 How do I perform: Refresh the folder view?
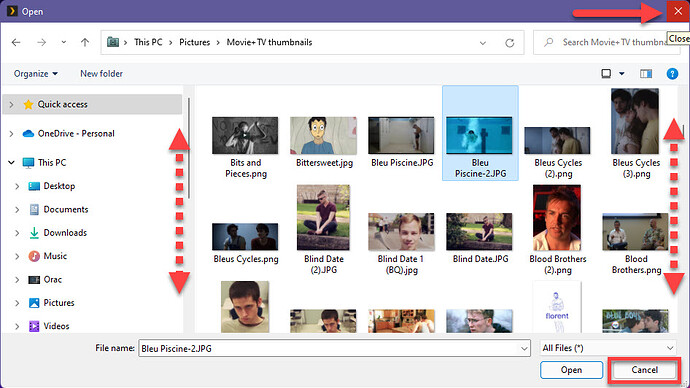point(510,43)
